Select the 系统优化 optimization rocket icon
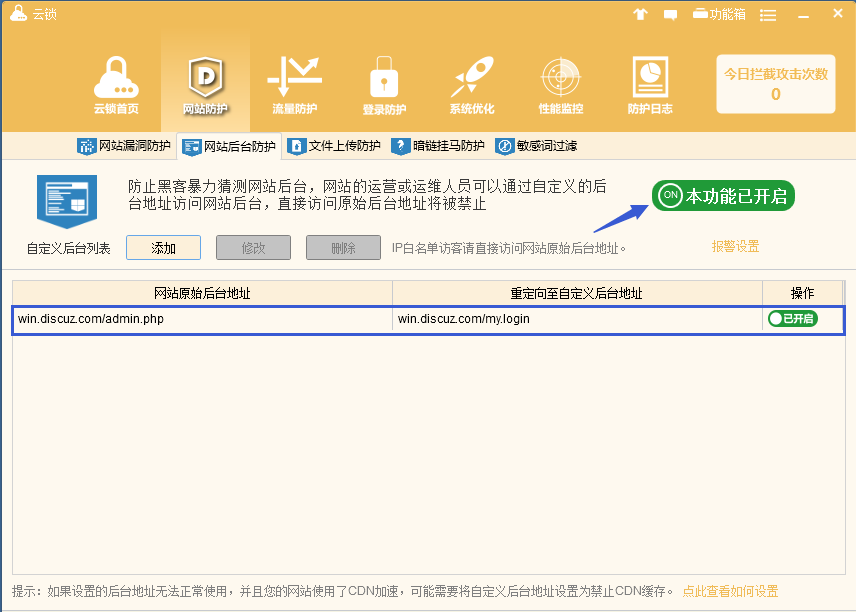The height and width of the screenshot is (612, 856). (x=471, y=78)
